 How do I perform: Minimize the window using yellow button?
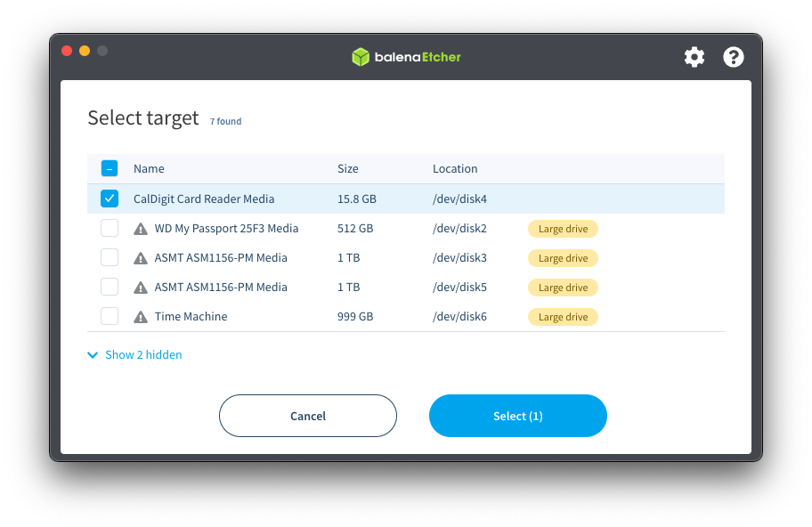tap(85, 51)
